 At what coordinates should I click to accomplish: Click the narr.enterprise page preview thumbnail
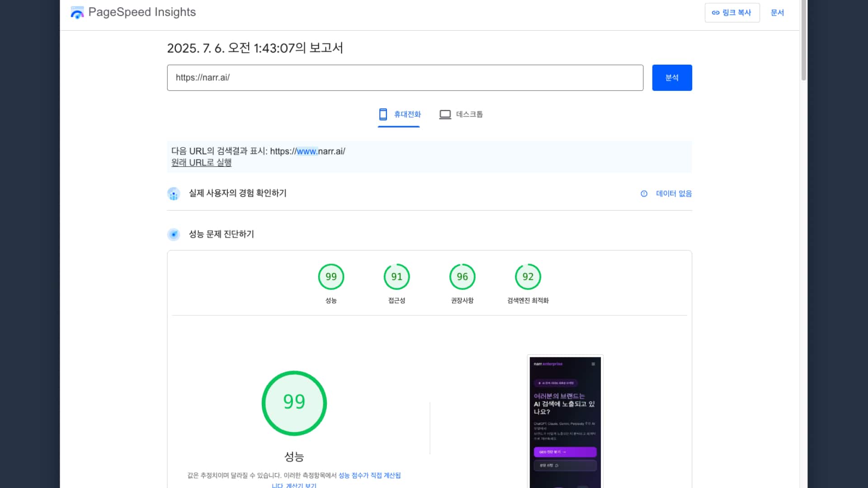point(565,420)
